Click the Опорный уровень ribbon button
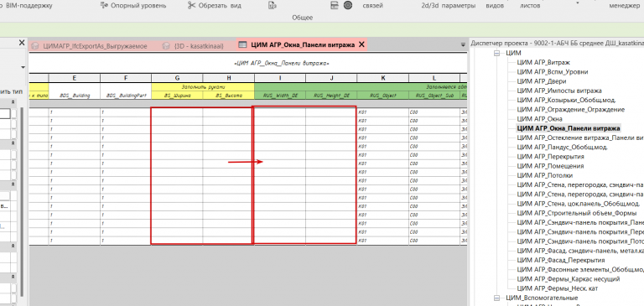The width and height of the screenshot is (644, 306). [x=133, y=5]
